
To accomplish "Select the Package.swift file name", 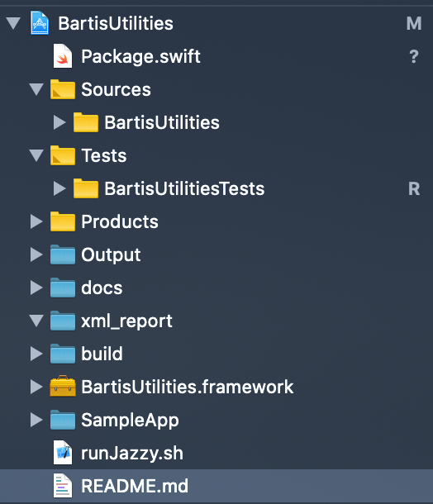I will coord(140,56).
